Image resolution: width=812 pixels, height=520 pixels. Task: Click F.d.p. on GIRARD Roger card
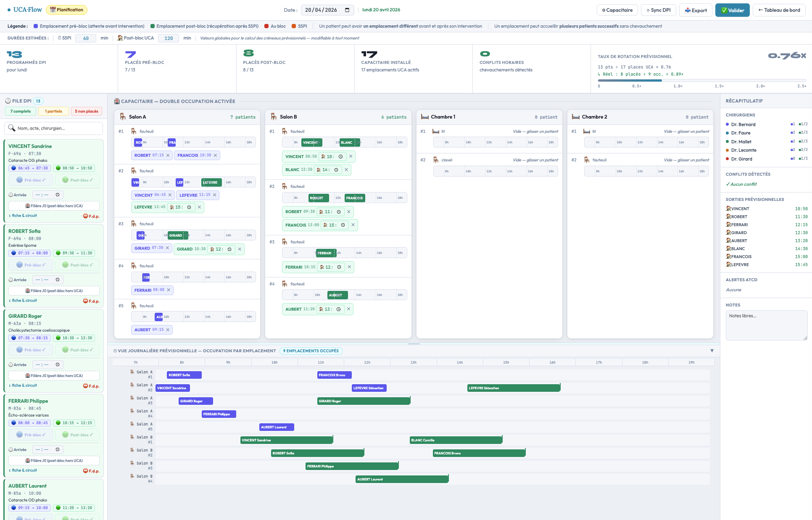(91, 386)
